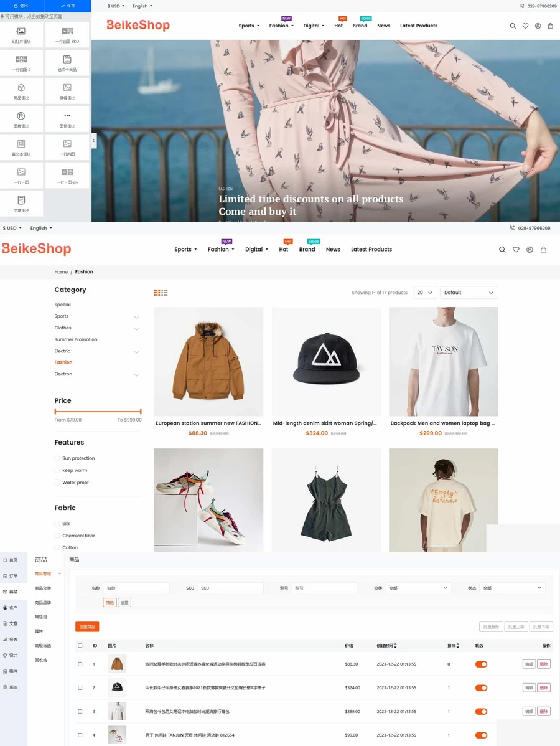This screenshot has height=746, width=560.
Task: Switch product listing to list view
Action: 166,291
